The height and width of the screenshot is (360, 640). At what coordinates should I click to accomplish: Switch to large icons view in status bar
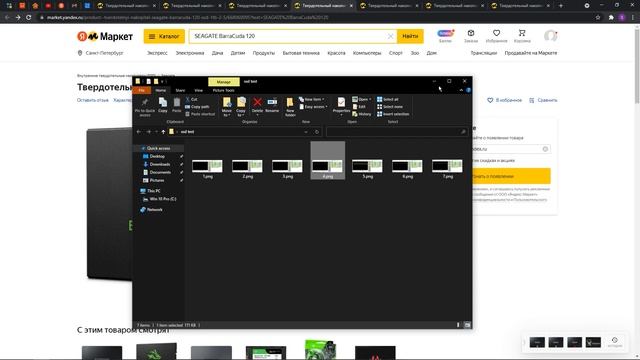467,325
